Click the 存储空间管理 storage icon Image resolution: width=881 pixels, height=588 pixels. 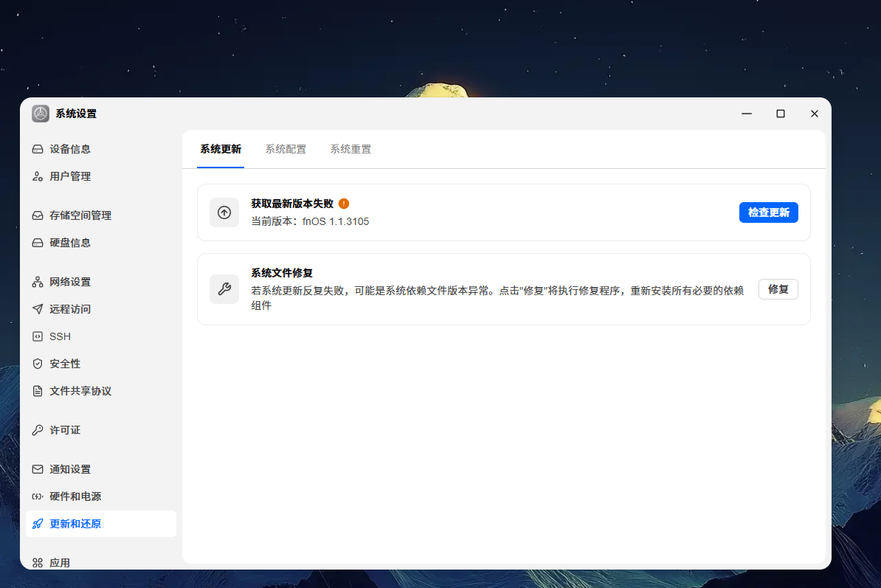38,215
